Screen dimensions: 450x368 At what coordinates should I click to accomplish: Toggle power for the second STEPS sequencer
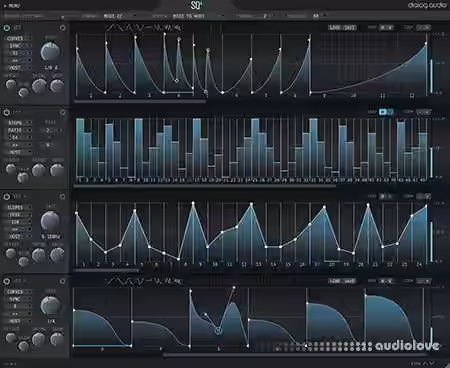pyautogui.click(x=7, y=112)
